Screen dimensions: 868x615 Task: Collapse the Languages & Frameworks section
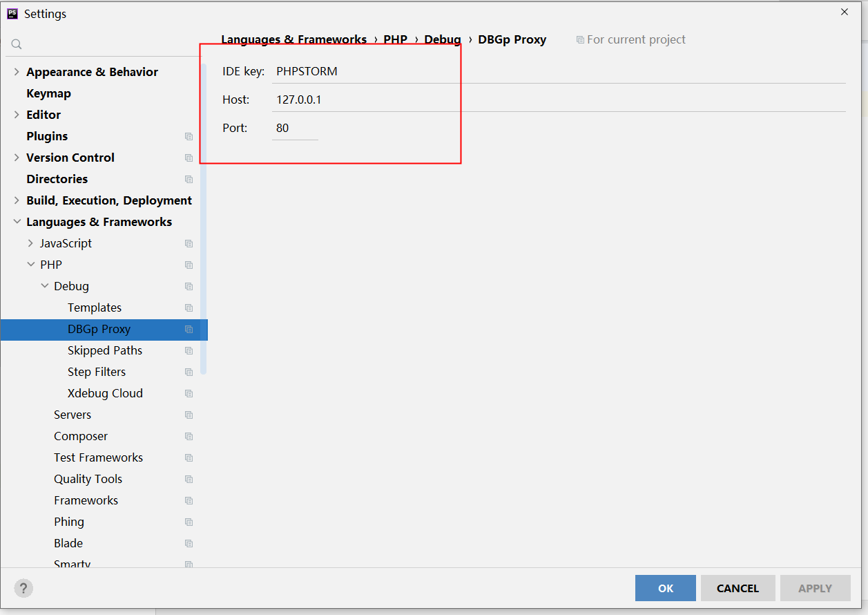click(17, 222)
